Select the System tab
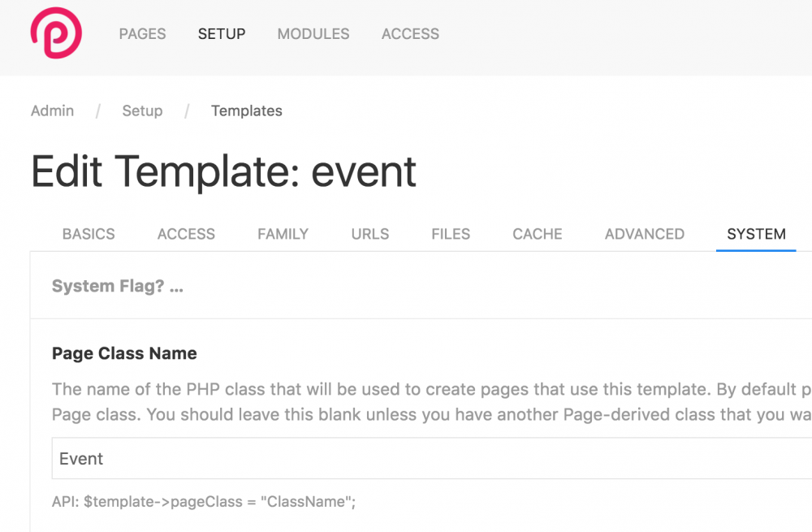Screen dimensions: 812x532 (x=756, y=234)
